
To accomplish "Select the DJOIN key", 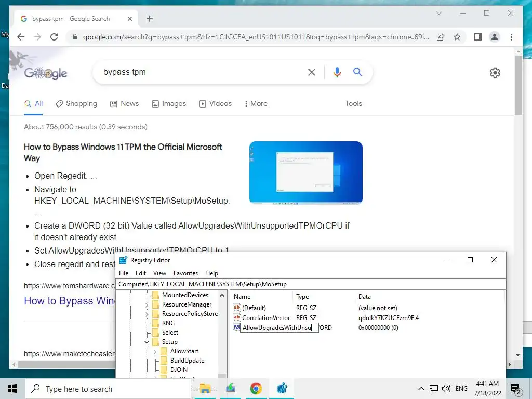I will (179, 370).
